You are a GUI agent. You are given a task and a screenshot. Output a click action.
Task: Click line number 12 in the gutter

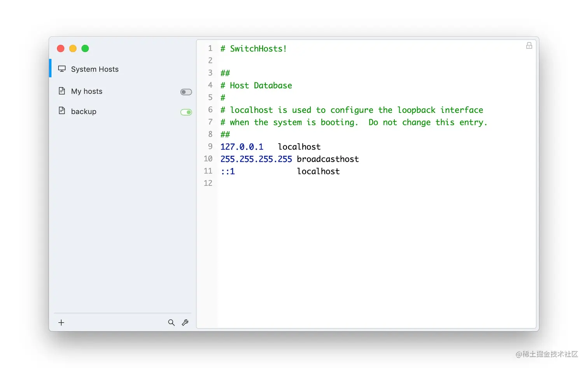pyautogui.click(x=208, y=183)
